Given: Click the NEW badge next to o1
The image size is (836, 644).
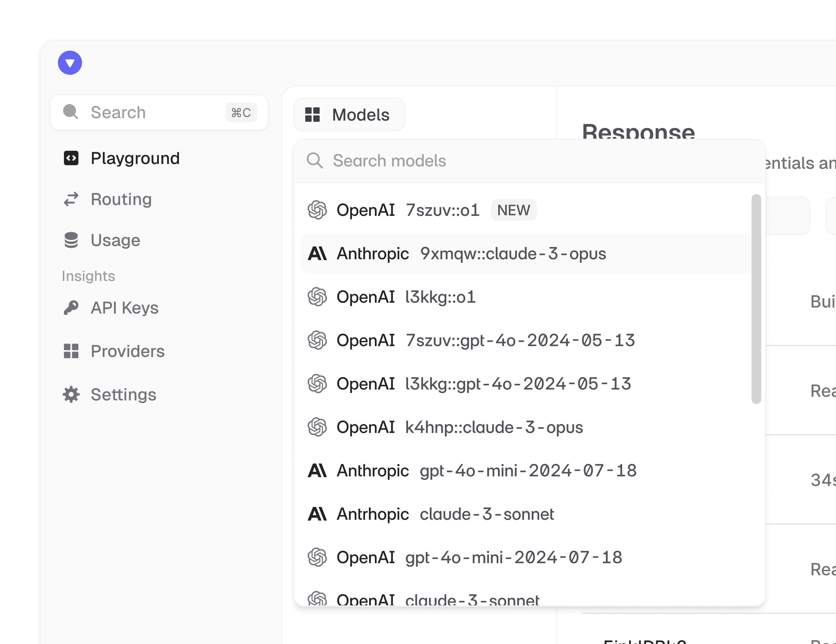Looking at the screenshot, I should coord(513,210).
